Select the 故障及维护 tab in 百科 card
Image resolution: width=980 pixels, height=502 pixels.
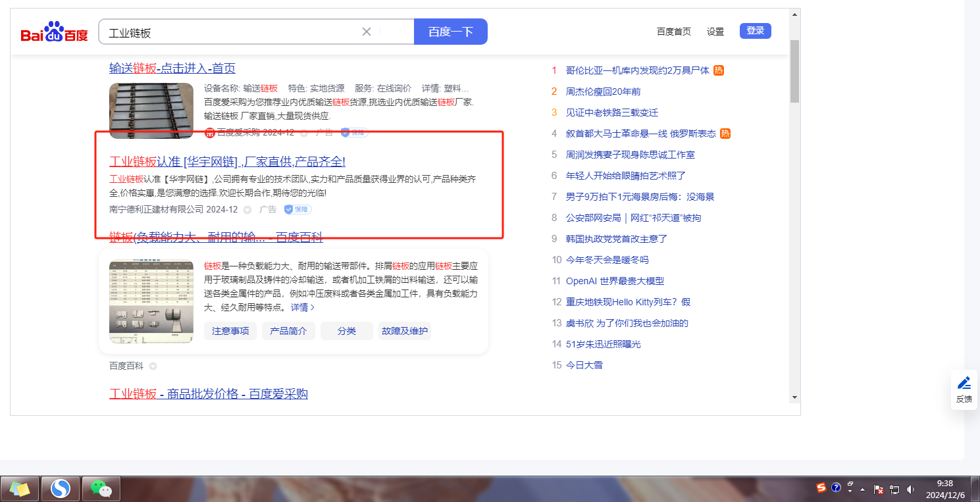click(x=405, y=331)
